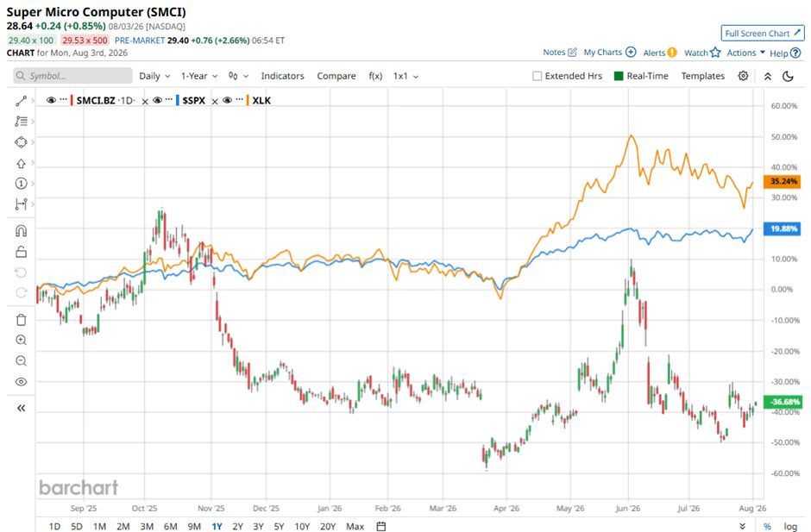Open the Compare menu
The image size is (811, 532).
click(336, 76)
